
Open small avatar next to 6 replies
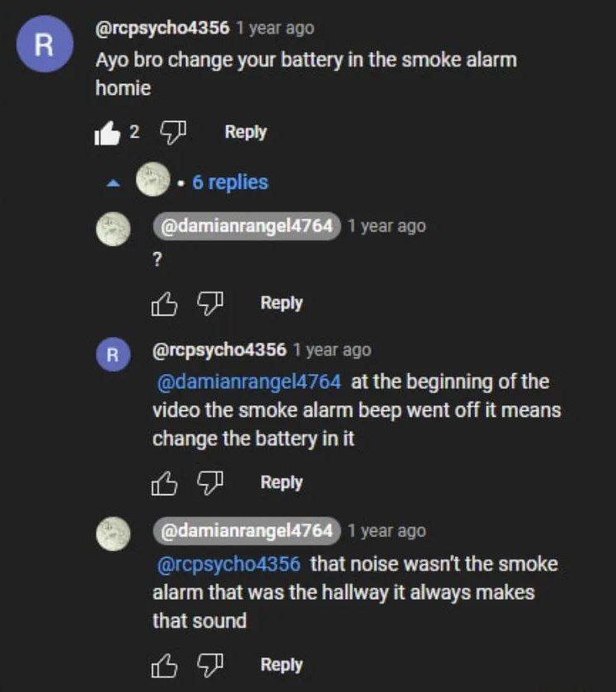coord(153,180)
